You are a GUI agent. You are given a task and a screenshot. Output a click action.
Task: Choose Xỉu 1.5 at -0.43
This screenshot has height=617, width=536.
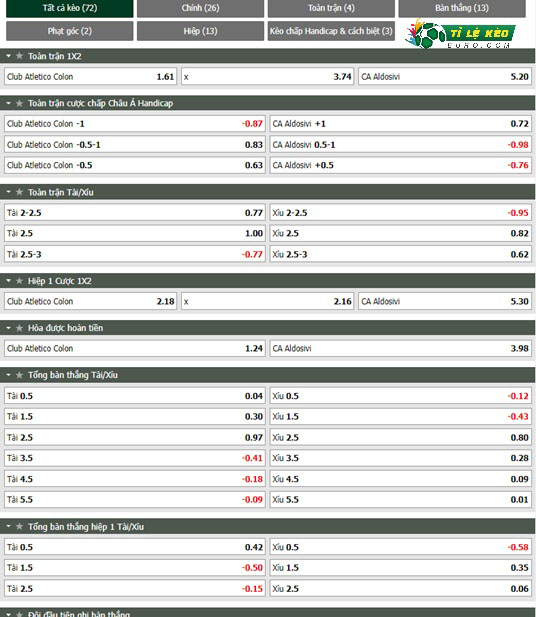coord(401,416)
